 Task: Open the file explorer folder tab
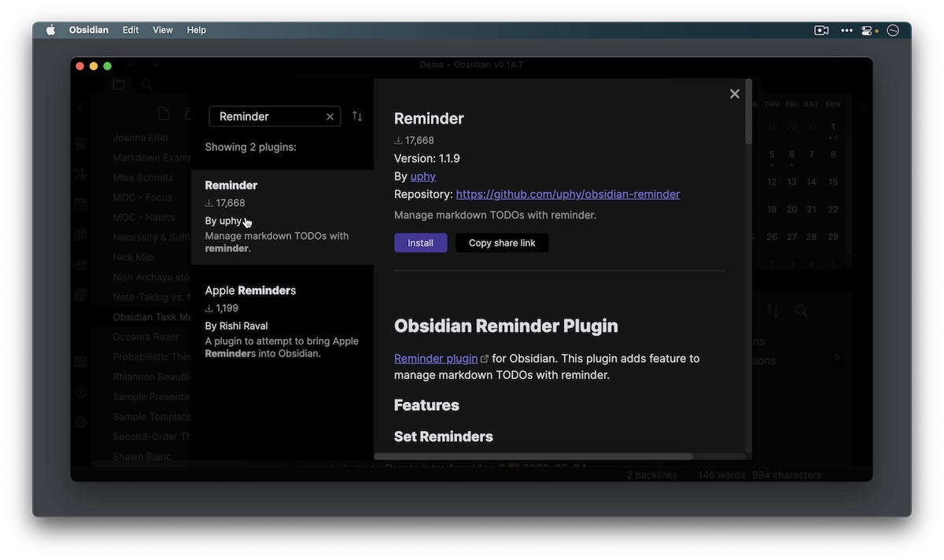pos(119,84)
